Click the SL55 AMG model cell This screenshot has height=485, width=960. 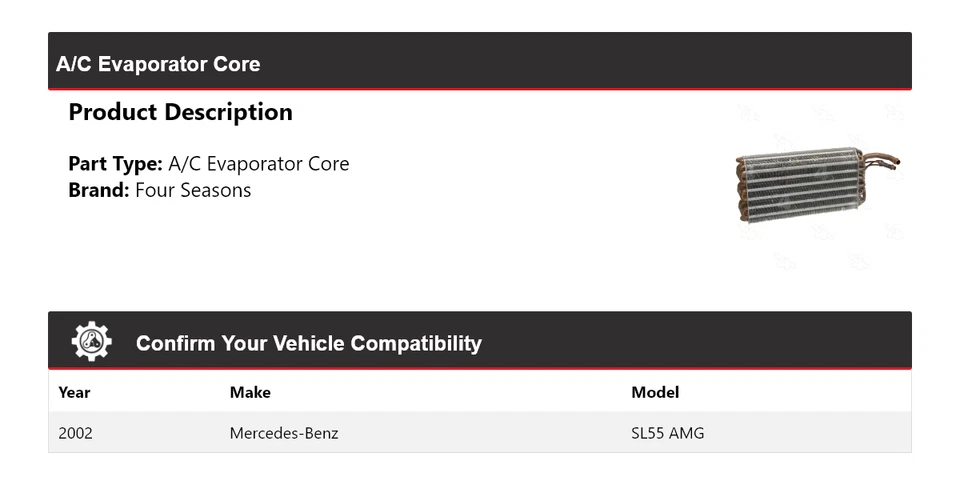click(x=667, y=433)
